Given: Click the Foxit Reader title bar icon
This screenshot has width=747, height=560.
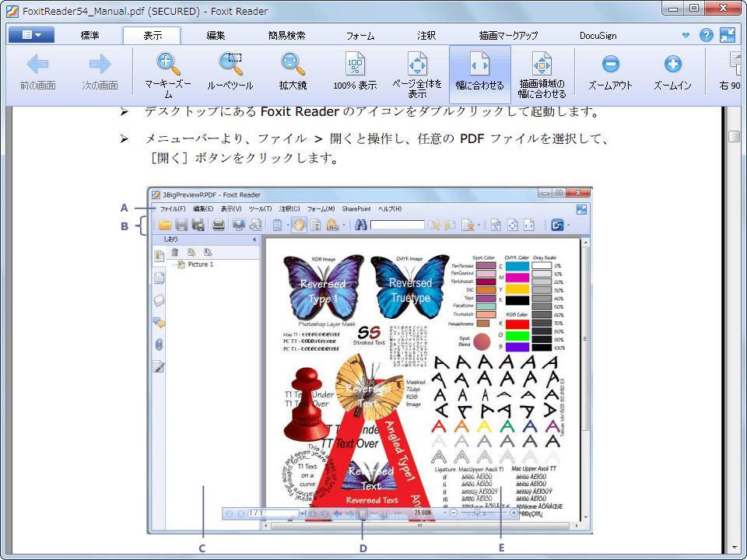Looking at the screenshot, I should tap(13, 10).
